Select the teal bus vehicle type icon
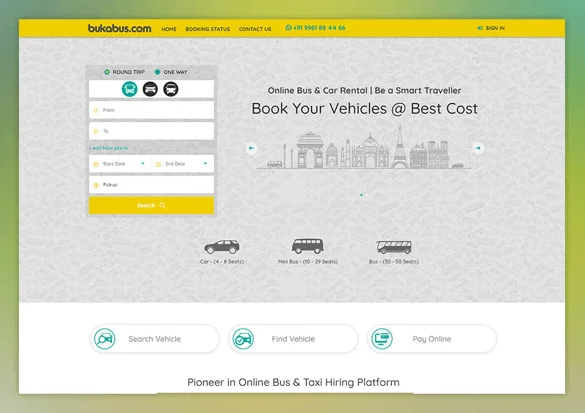The image size is (585, 413). pyautogui.click(x=129, y=89)
